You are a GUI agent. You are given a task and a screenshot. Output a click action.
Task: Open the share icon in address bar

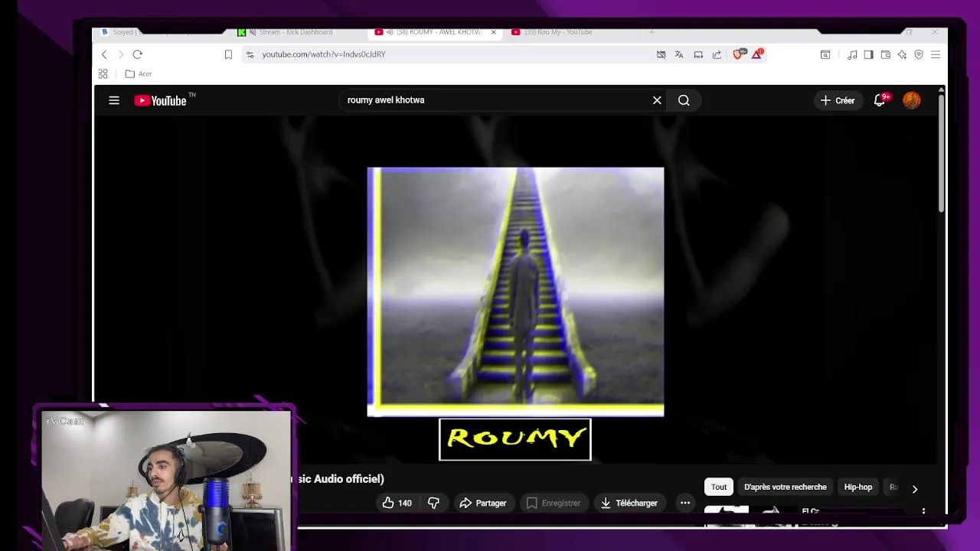tap(717, 54)
